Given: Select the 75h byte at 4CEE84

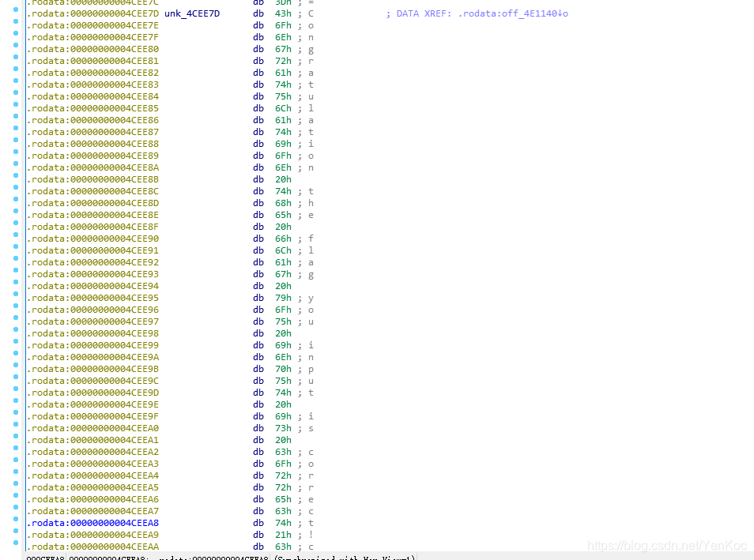Looking at the screenshot, I should (x=283, y=96).
